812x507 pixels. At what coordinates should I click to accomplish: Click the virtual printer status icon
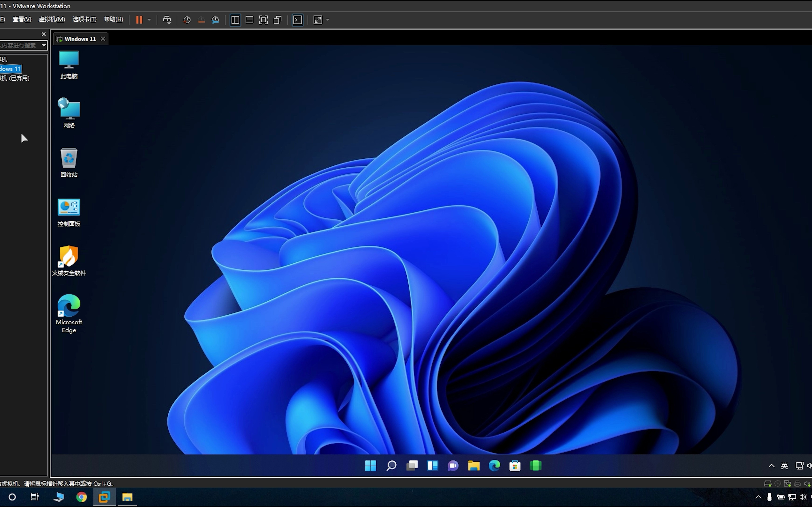point(797,483)
